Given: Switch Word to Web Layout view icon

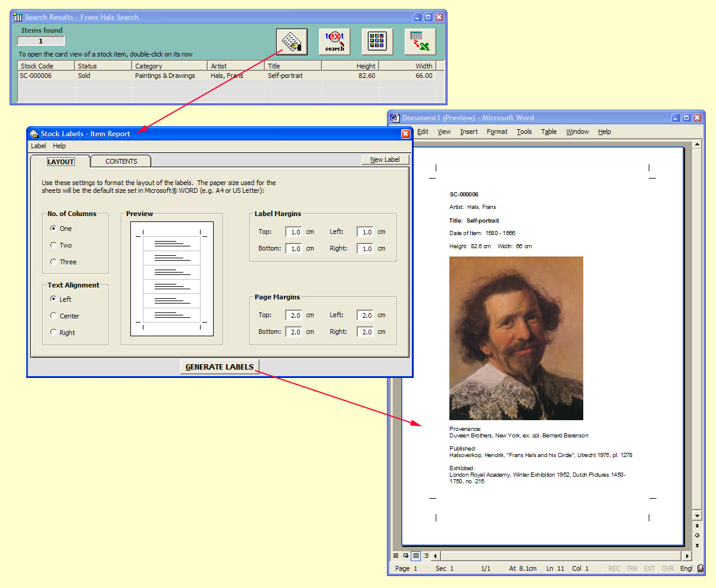Looking at the screenshot, I should pyautogui.click(x=406, y=556).
